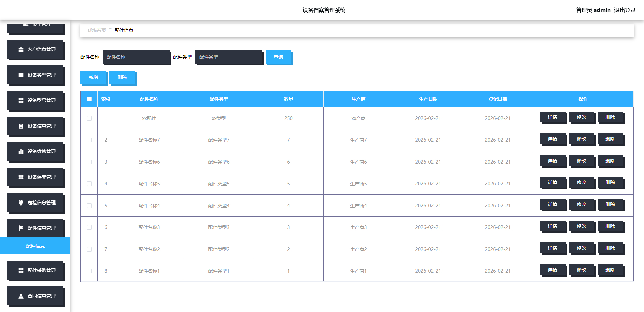644x312 pixels.
Task: Check the row checkbox for 配件名称3
Action: (x=89, y=227)
